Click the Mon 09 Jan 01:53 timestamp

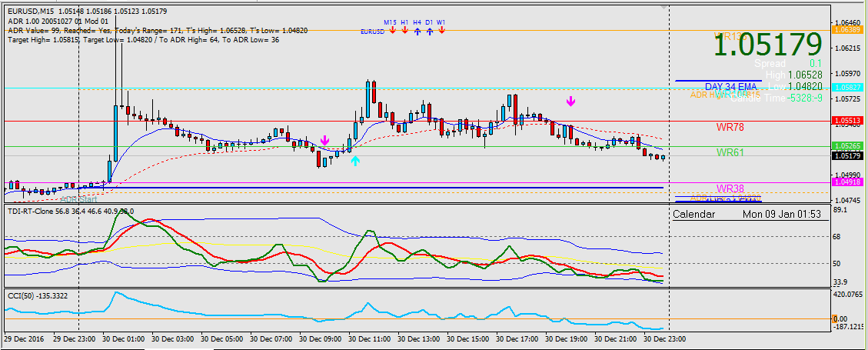coord(782,215)
